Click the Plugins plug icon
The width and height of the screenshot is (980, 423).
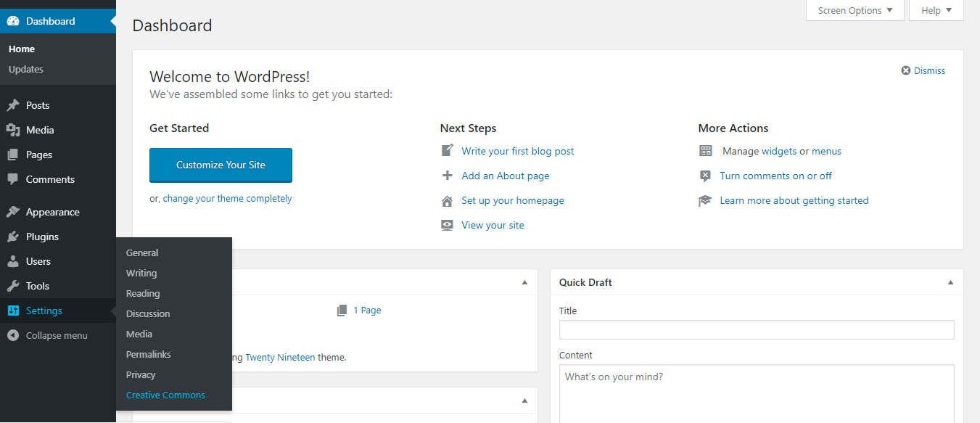[13, 237]
